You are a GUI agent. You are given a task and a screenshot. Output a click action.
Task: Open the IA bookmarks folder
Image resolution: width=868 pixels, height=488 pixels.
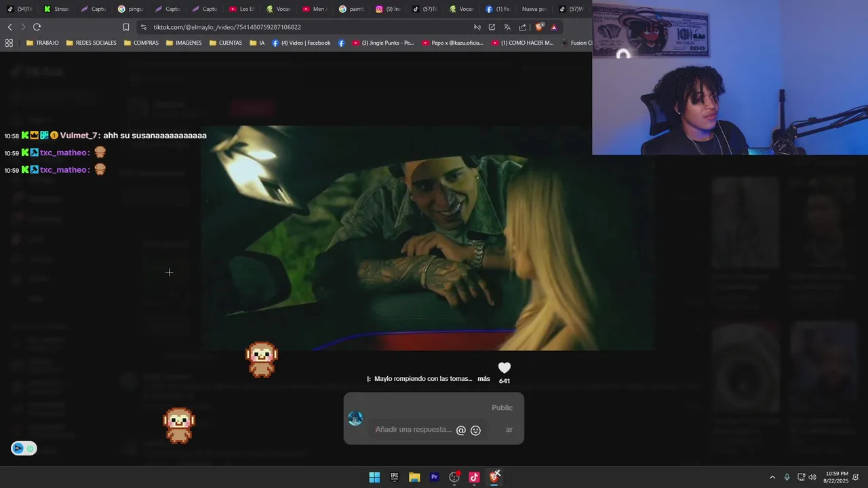257,43
